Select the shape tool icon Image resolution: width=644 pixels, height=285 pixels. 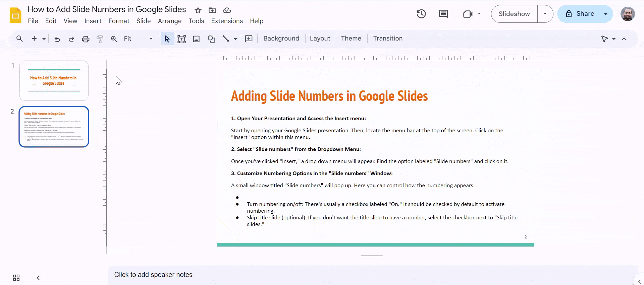pos(211,39)
